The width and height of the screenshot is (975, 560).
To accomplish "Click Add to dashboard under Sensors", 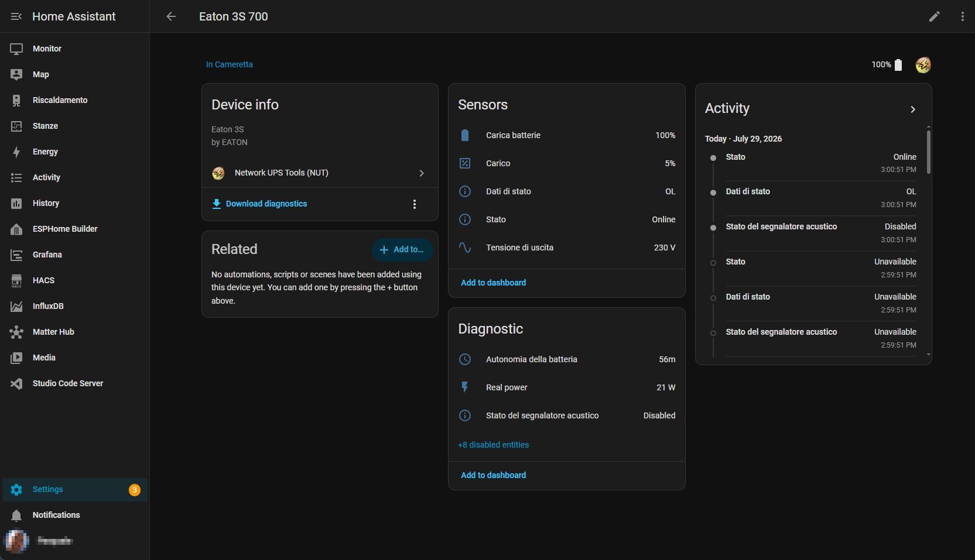I will pos(494,283).
